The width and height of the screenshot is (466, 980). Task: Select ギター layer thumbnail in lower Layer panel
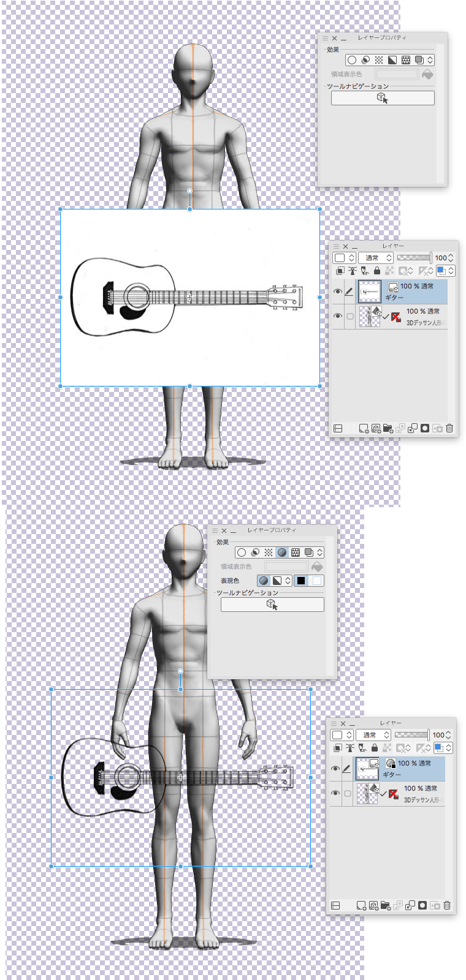[367, 769]
